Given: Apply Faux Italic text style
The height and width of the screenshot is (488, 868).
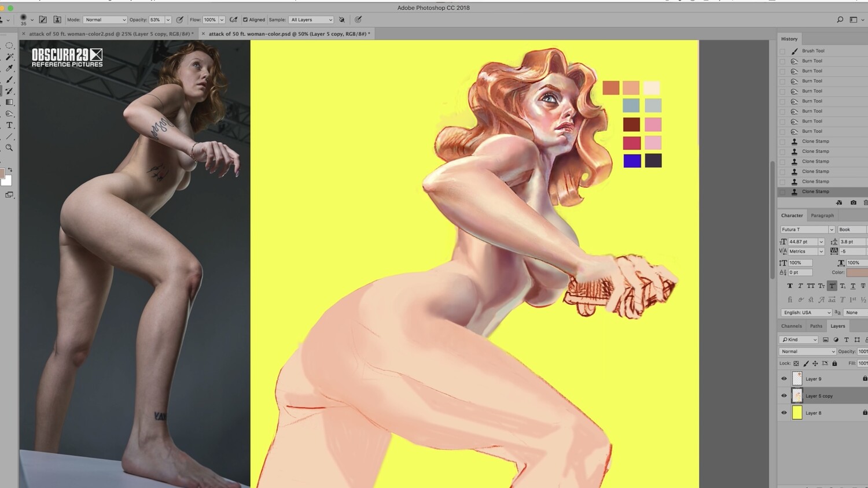Looking at the screenshot, I should 800,286.
